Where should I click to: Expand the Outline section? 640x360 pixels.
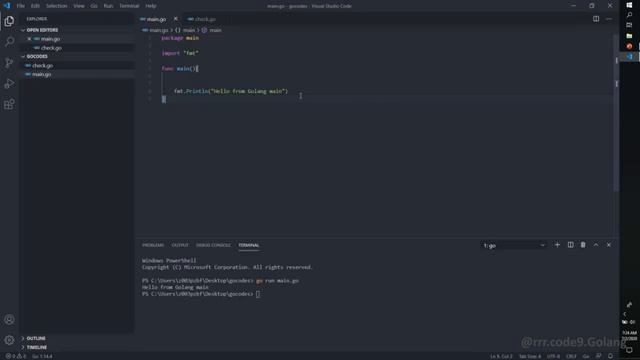(76, 338)
